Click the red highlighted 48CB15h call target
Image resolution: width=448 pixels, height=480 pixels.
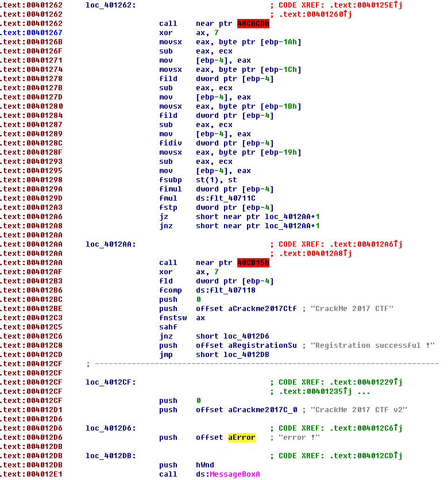253,263
